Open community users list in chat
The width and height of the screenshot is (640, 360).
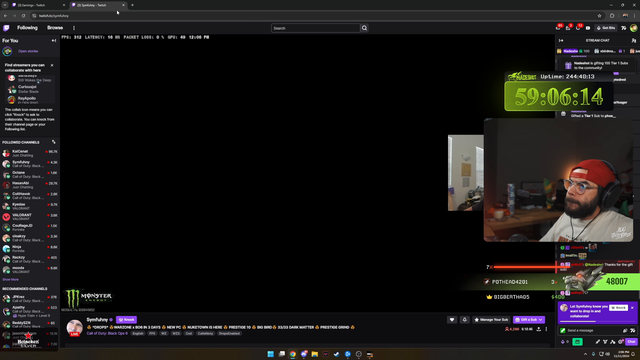633,40
